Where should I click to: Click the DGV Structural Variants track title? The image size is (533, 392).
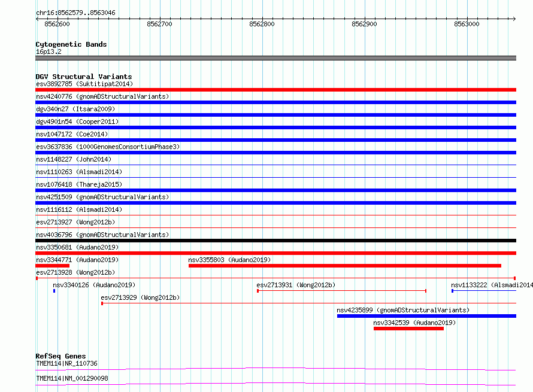pos(84,77)
